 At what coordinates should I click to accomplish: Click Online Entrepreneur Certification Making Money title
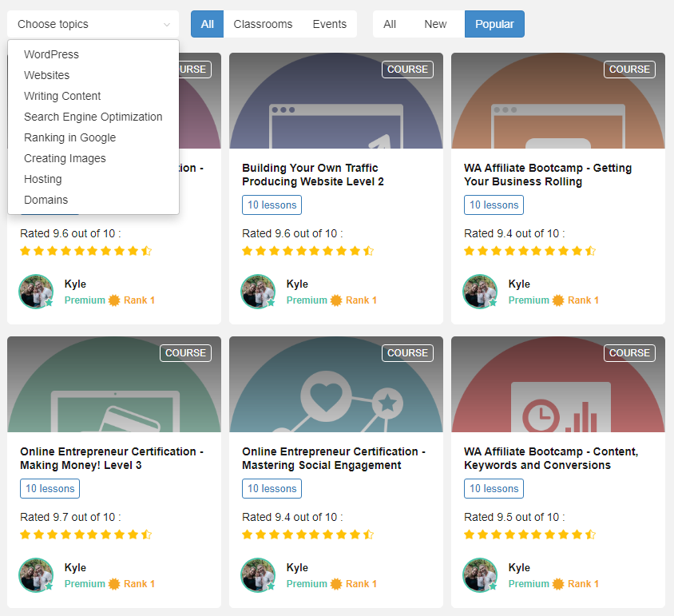tap(112, 458)
